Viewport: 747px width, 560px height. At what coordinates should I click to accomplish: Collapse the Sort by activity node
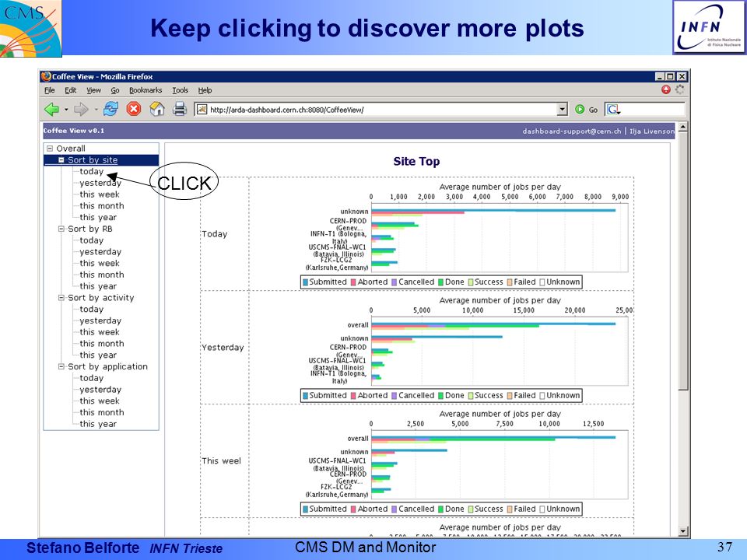click(x=61, y=298)
